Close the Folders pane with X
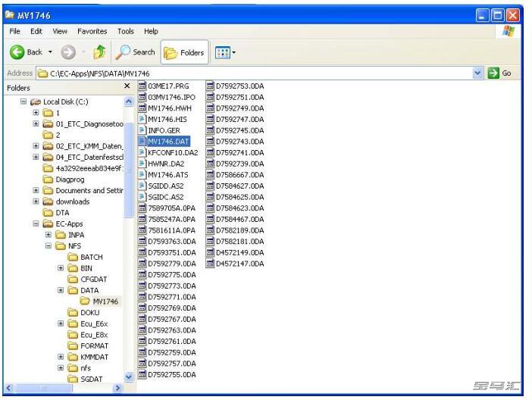Screen dimensions: 532x403 pyautogui.click(x=127, y=86)
